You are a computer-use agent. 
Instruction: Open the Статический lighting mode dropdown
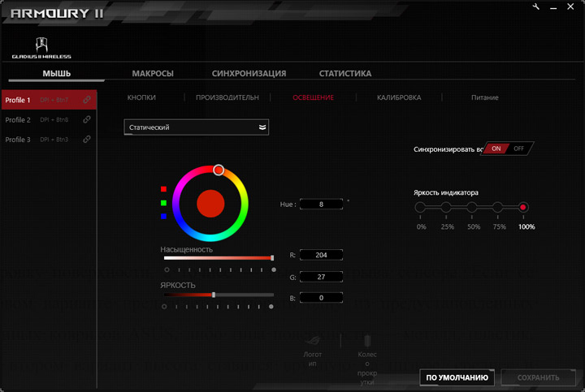197,127
